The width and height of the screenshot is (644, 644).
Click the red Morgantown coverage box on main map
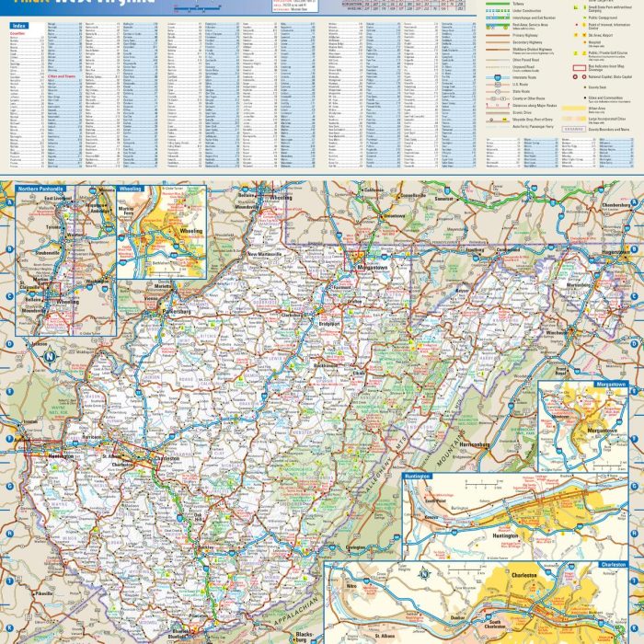pyautogui.click(x=354, y=260)
